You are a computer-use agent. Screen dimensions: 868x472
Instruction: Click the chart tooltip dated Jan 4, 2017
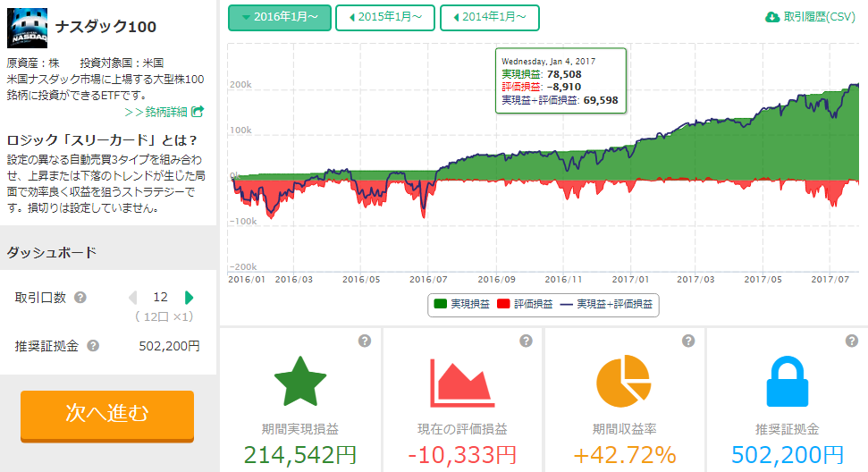tap(560, 80)
